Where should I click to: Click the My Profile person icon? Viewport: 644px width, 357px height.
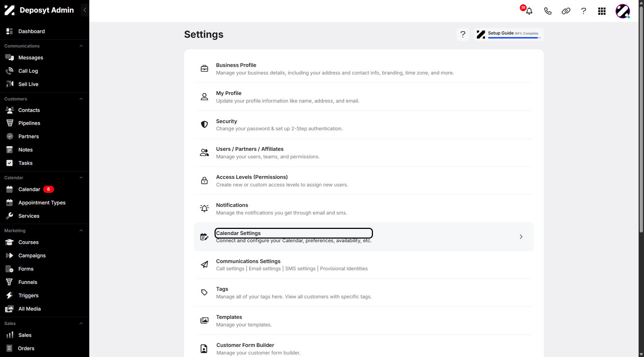[x=204, y=96]
